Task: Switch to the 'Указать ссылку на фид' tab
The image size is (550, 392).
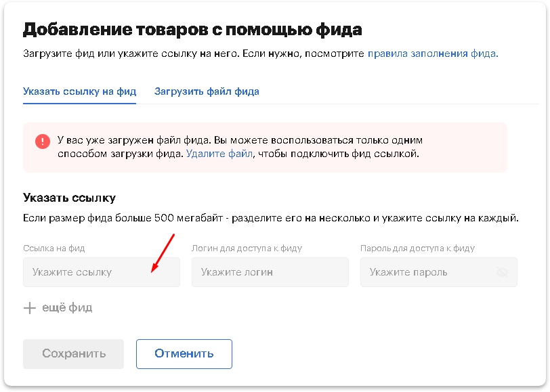Action: coord(79,91)
